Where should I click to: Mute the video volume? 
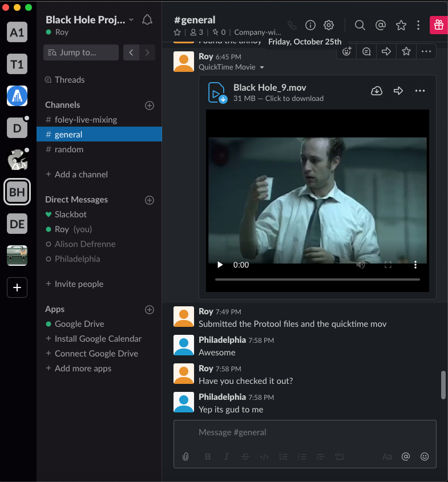[x=360, y=265]
